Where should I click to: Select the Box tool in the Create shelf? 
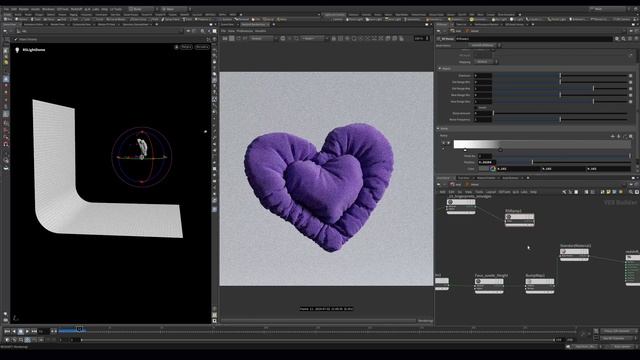coord(8,19)
